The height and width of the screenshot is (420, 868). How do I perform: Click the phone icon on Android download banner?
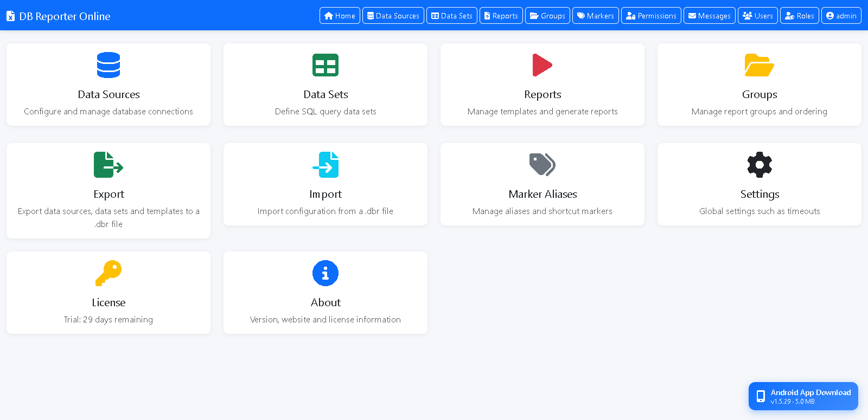pyautogui.click(x=761, y=396)
